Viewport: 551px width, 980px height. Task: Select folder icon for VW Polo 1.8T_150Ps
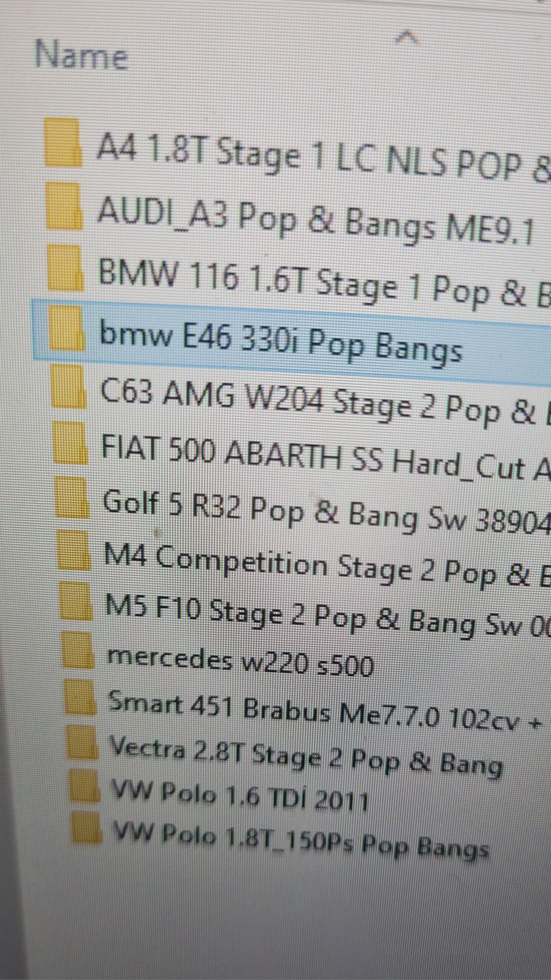pyautogui.click(x=87, y=827)
